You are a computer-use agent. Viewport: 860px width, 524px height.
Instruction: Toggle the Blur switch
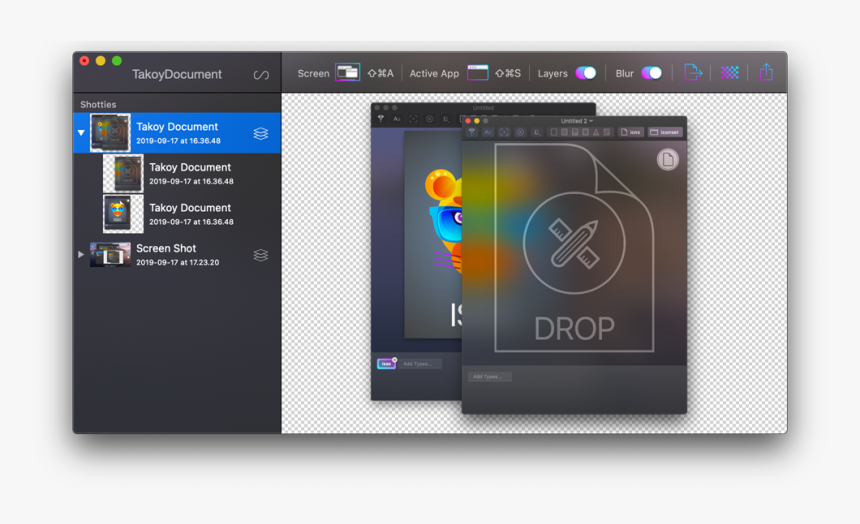(x=652, y=73)
